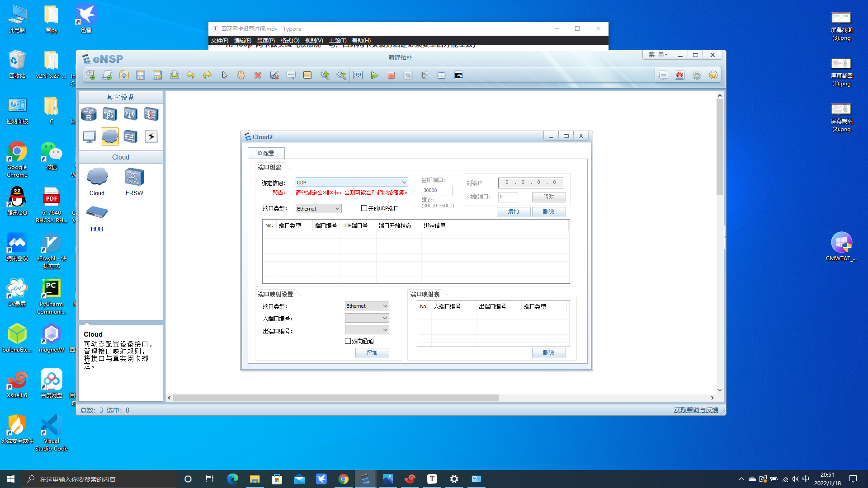Expand the 入端口编号 dropdown
Viewport: 868px width, 488px height.
367,318
